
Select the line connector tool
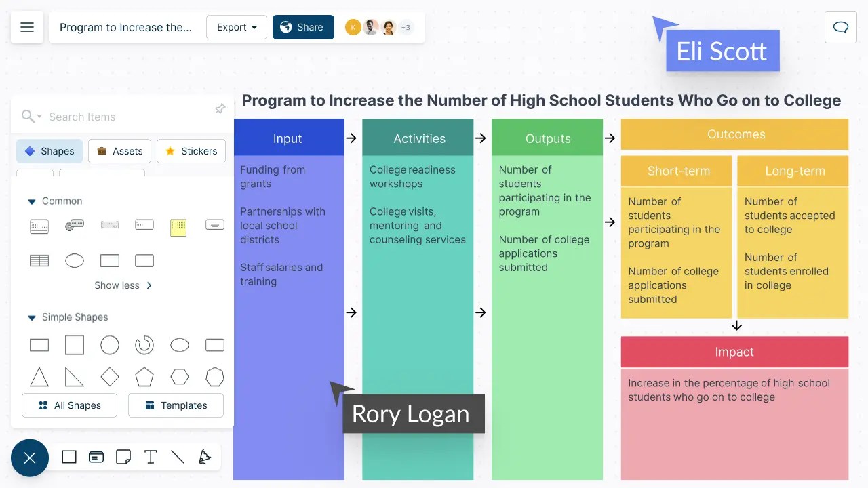coord(178,457)
